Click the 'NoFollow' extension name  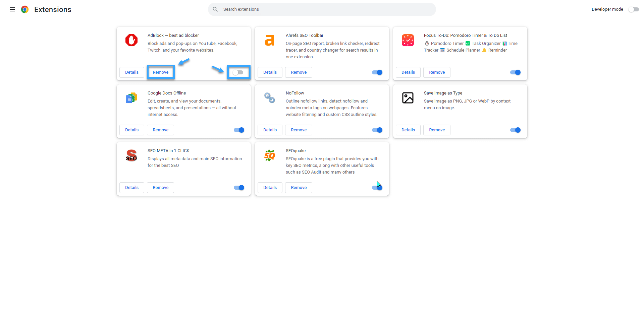point(295,93)
